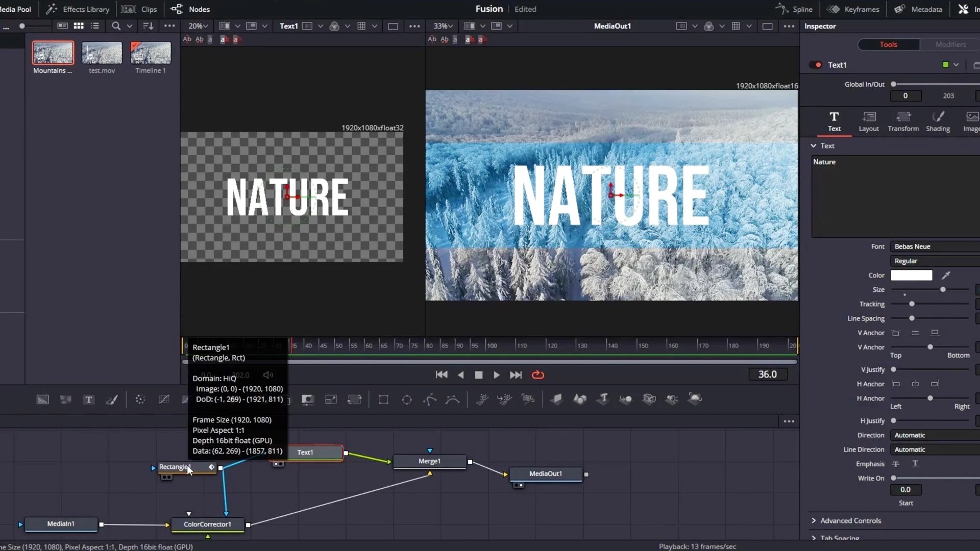Open the Modifiers tab in Inspector
Viewport: 980px width, 551px height.
tap(950, 44)
